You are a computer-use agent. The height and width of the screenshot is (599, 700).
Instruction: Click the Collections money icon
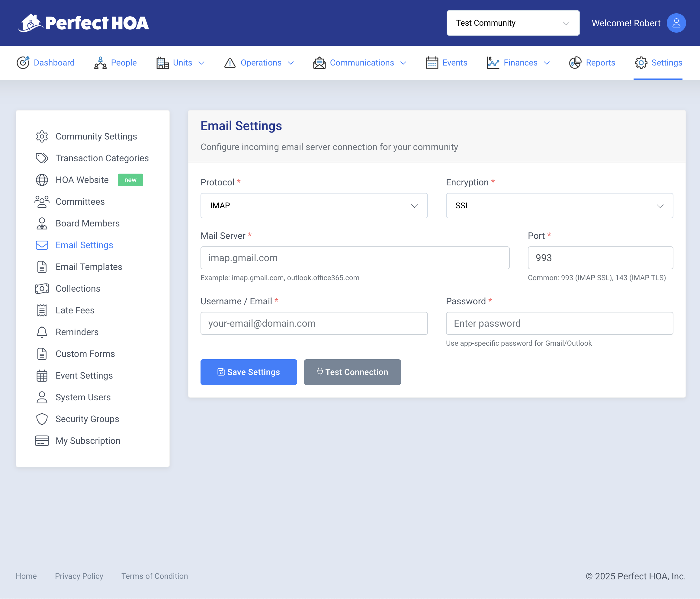pyautogui.click(x=42, y=289)
